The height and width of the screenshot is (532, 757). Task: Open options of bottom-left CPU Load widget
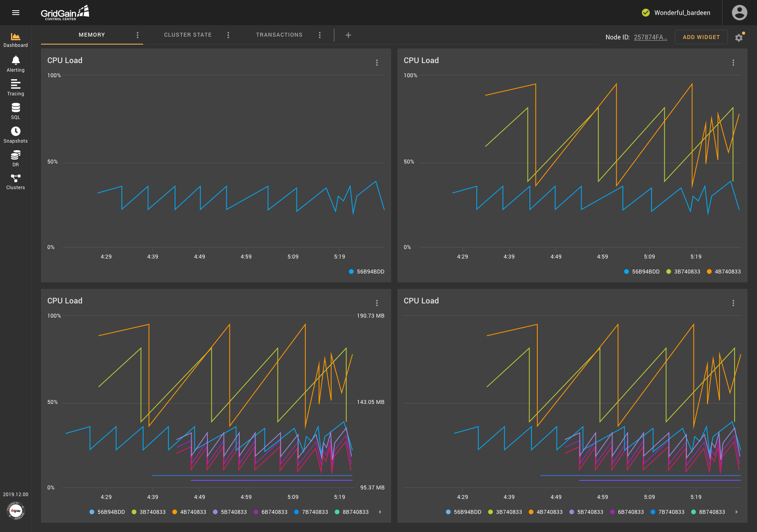(377, 303)
